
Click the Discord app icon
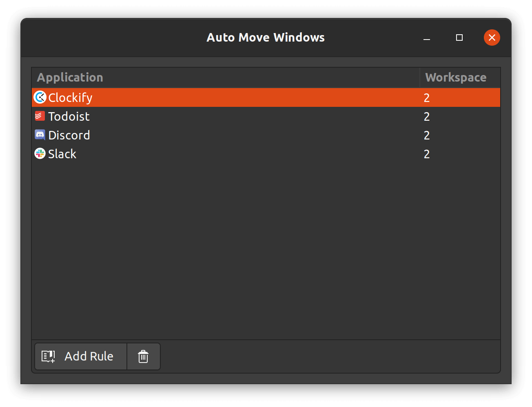[40, 135]
